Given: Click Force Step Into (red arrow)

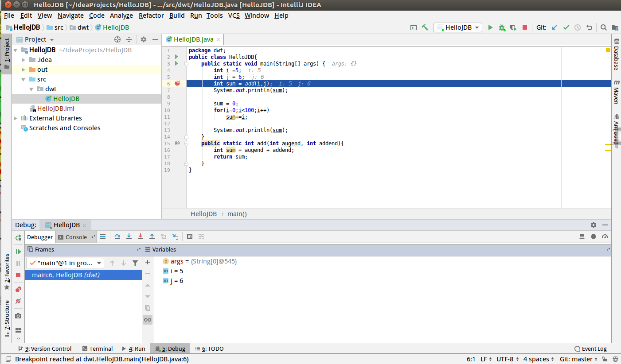Looking at the screenshot, I should (141, 237).
